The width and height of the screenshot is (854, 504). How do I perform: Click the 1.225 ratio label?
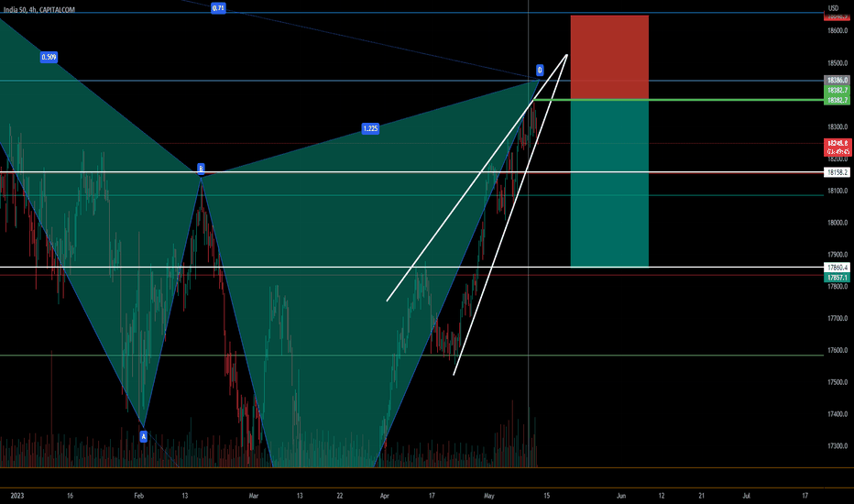(370, 128)
